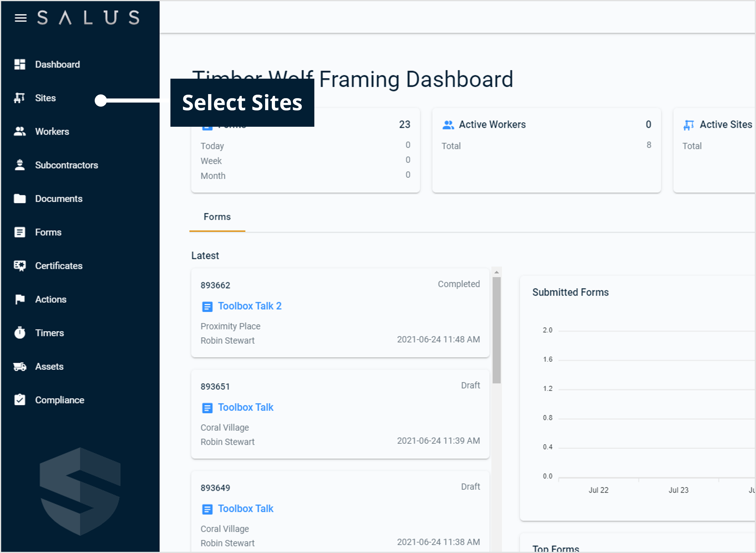Open the Toolbox Talk 2 form link
Viewport: 756px width, 553px height.
(x=250, y=306)
